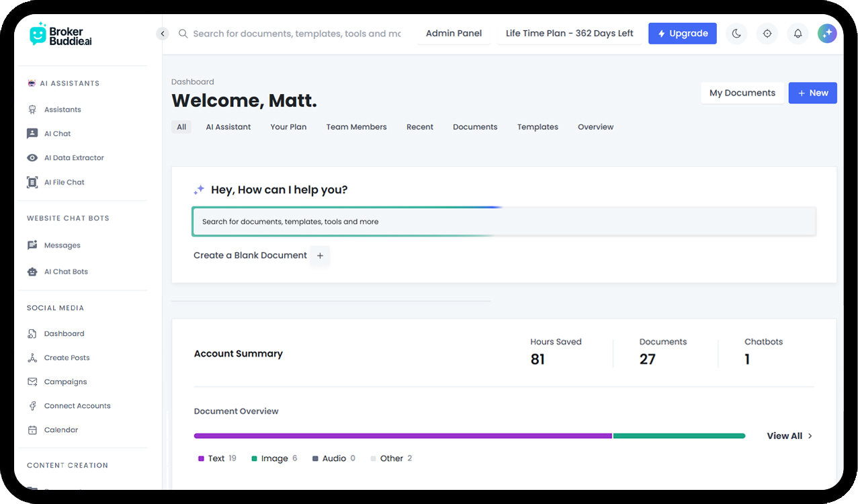Click the blue Upgrade button
This screenshot has width=858, height=504.
(x=682, y=34)
